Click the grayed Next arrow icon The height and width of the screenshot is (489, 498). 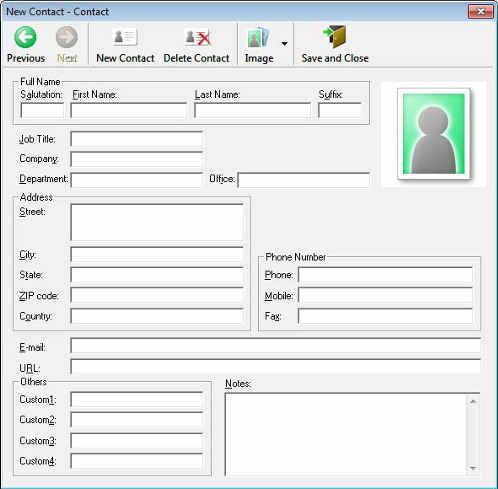click(67, 37)
